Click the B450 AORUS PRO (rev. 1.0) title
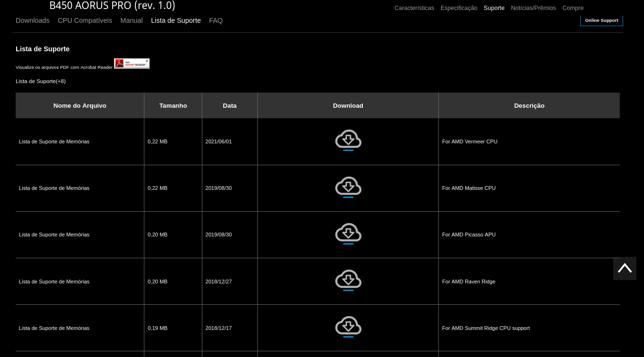The height and width of the screenshot is (357, 644). click(x=112, y=6)
